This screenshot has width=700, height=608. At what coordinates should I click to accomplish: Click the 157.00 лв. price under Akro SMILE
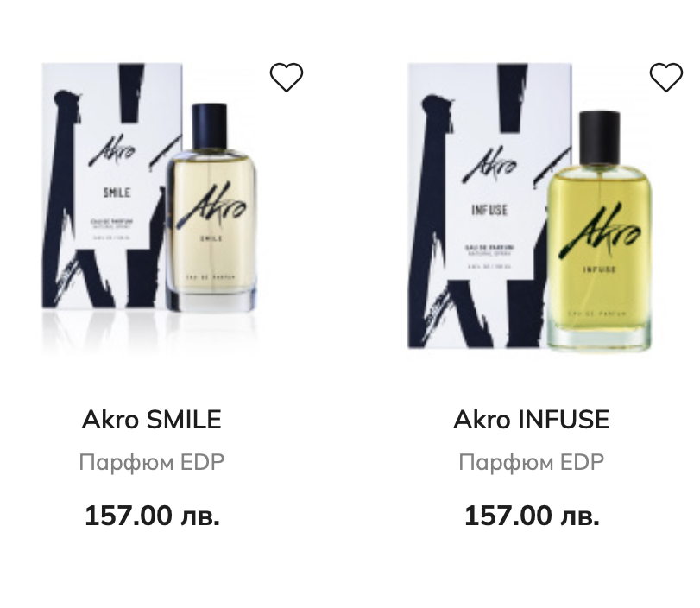152,516
